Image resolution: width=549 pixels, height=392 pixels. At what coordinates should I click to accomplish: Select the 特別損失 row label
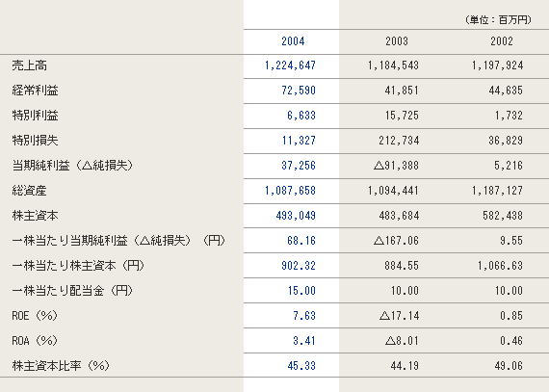click(35, 141)
